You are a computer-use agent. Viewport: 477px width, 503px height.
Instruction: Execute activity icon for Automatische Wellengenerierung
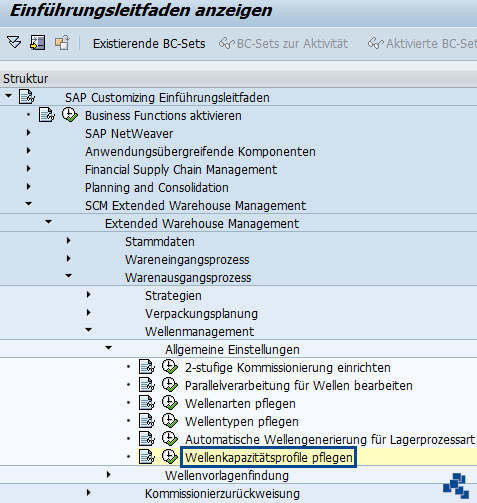click(x=170, y=439)
